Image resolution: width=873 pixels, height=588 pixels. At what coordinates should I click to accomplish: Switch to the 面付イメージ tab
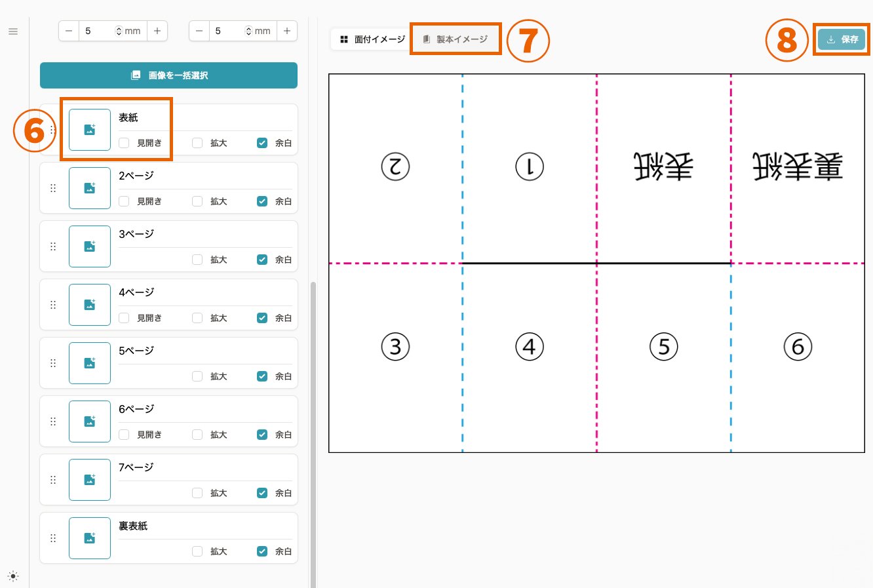(x=372, y=39)
